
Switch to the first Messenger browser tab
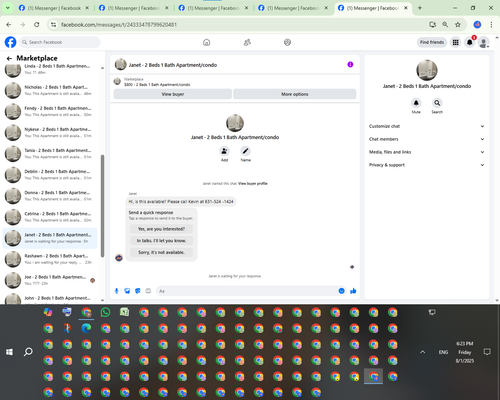click(53, 8)
